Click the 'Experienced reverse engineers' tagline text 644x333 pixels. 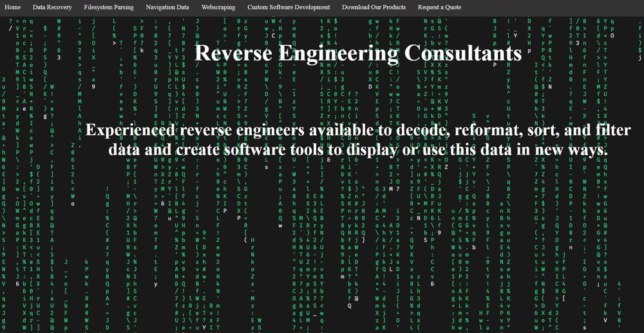point(357,140)
